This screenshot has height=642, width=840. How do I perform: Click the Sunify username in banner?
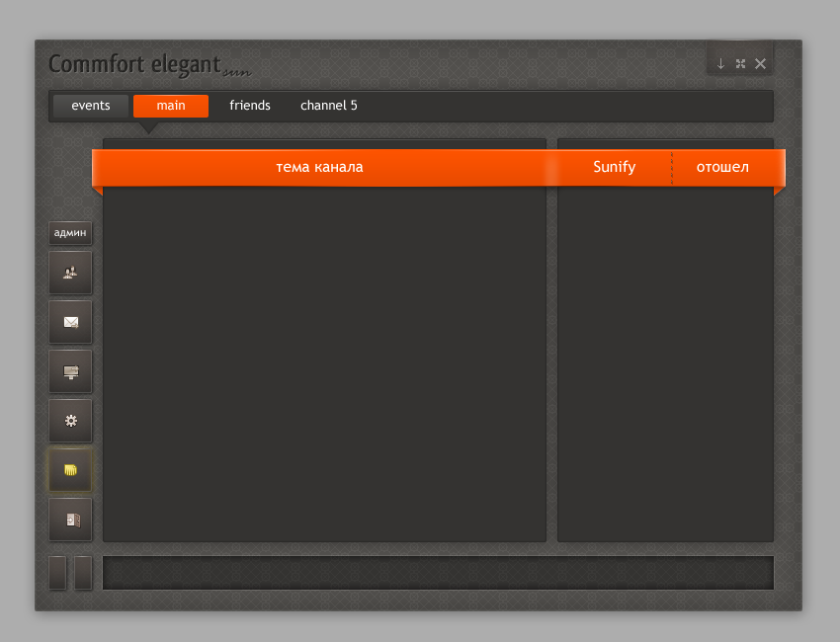[614, 167]
